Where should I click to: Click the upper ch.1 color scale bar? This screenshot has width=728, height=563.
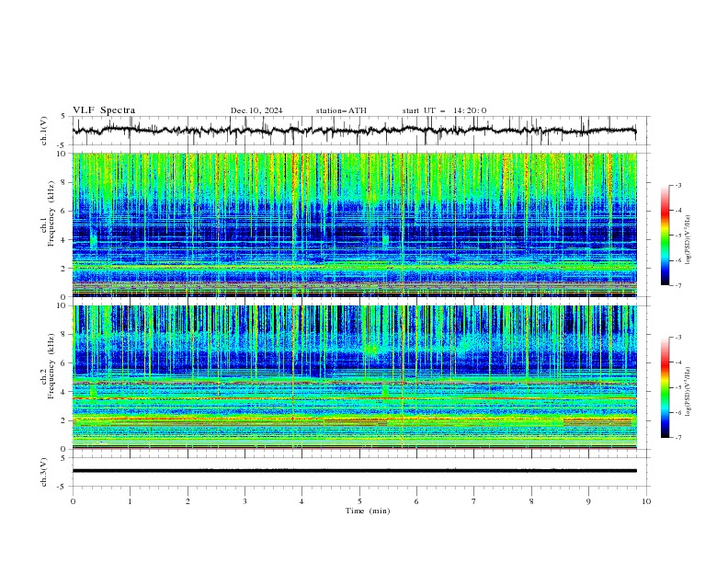point(665,236)
